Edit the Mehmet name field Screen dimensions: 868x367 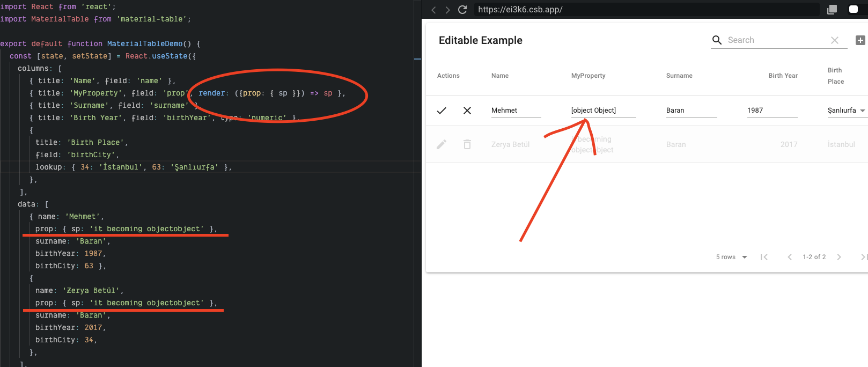pos(516,111)
